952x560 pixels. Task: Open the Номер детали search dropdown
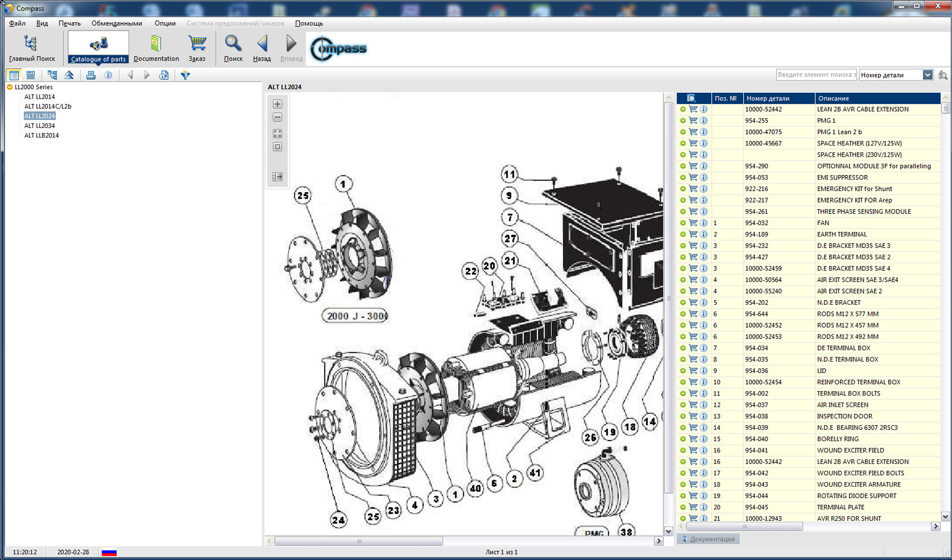click(x=927, y=75)
